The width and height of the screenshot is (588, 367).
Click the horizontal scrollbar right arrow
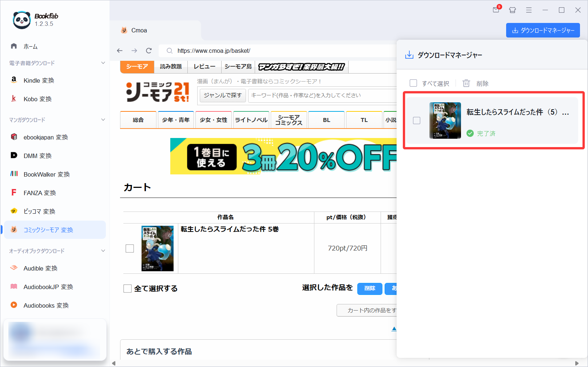click(x=577, y=363)
